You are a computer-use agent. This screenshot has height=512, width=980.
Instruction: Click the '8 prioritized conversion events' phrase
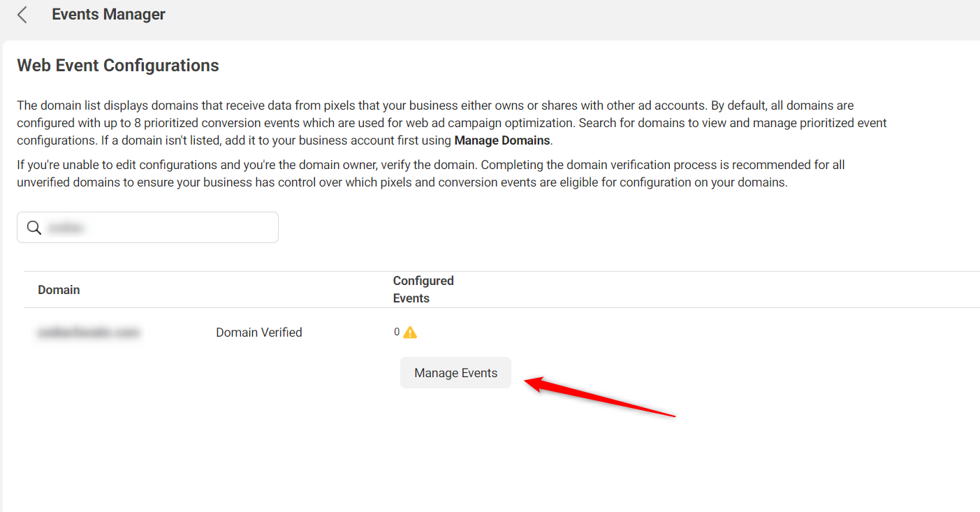point(211,123)
